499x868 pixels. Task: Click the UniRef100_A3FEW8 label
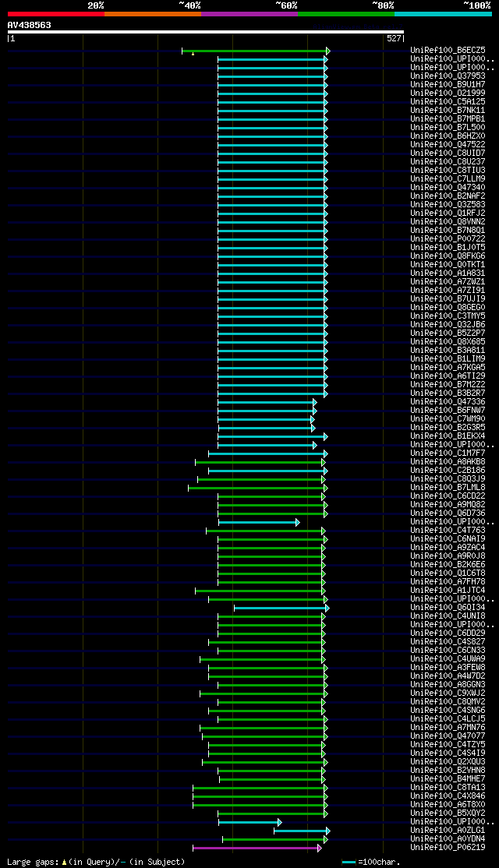point(448,669)
